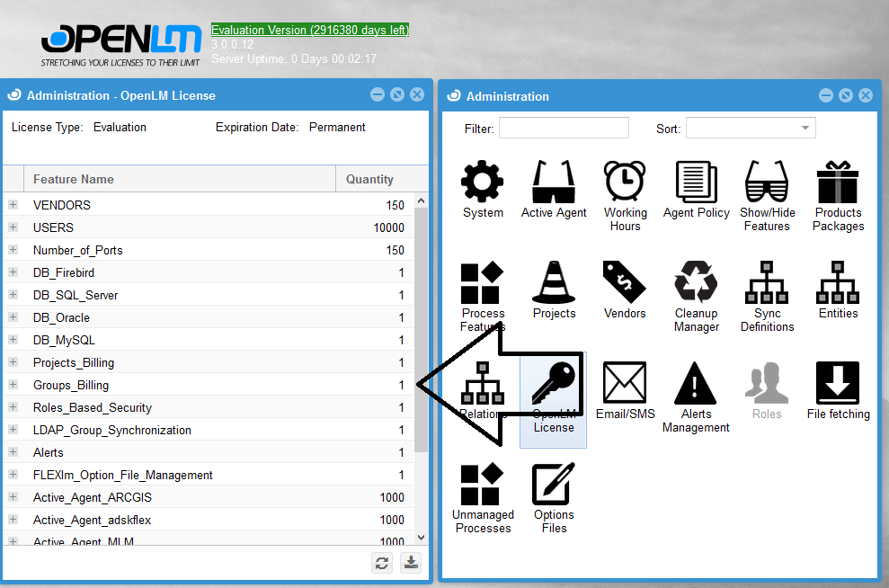Sort by Feature Name column header
The height and width of the screenshot is (588, 889).
180,179
